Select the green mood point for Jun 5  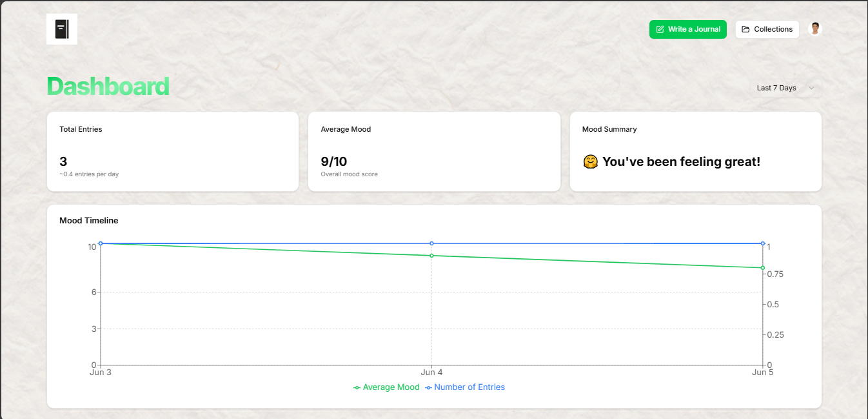[x=762, y=267]
